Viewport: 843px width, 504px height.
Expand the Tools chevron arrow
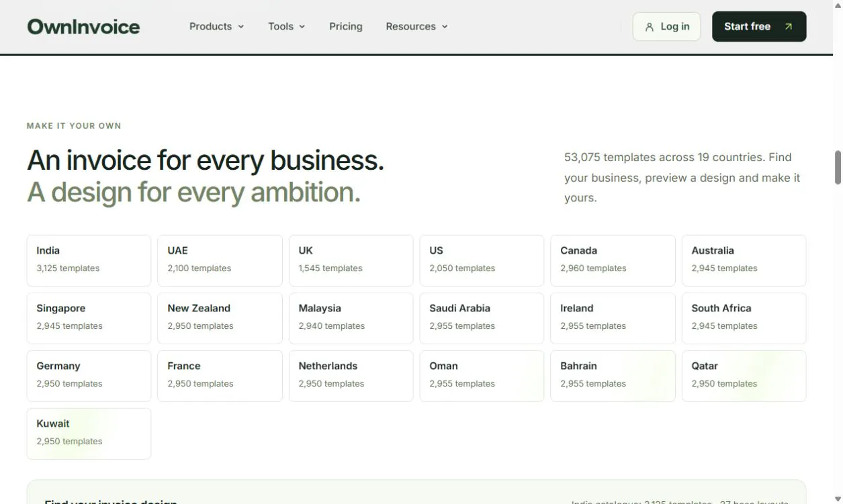click(302, 27)
